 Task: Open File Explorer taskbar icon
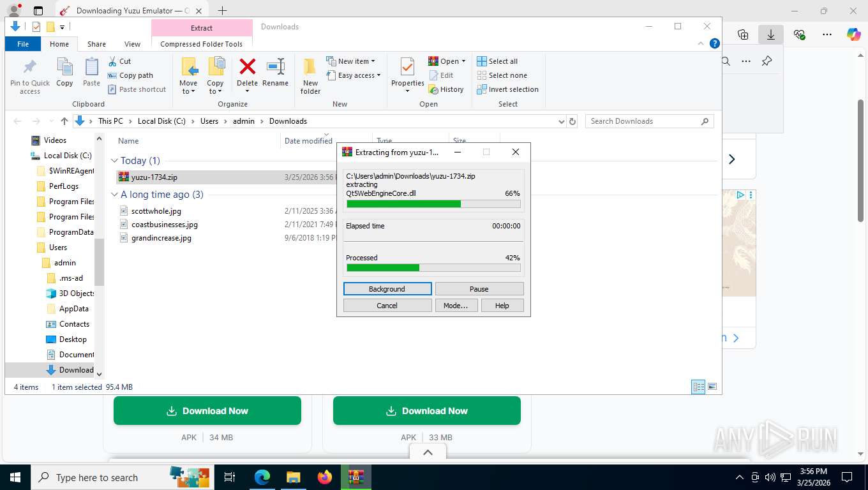click(293, 477)
